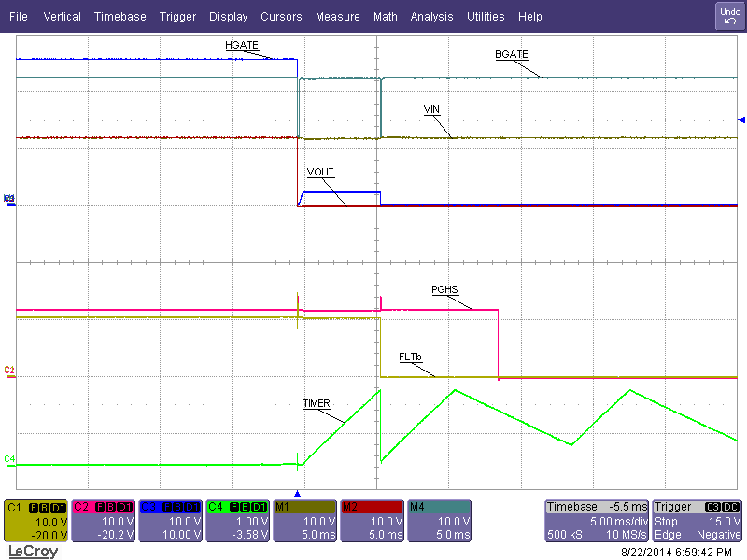Viewport: 747px width, 560px height.
Task: Select the TIMER trace annotation label
Action: pyautogui.click(x=316, y=403)
